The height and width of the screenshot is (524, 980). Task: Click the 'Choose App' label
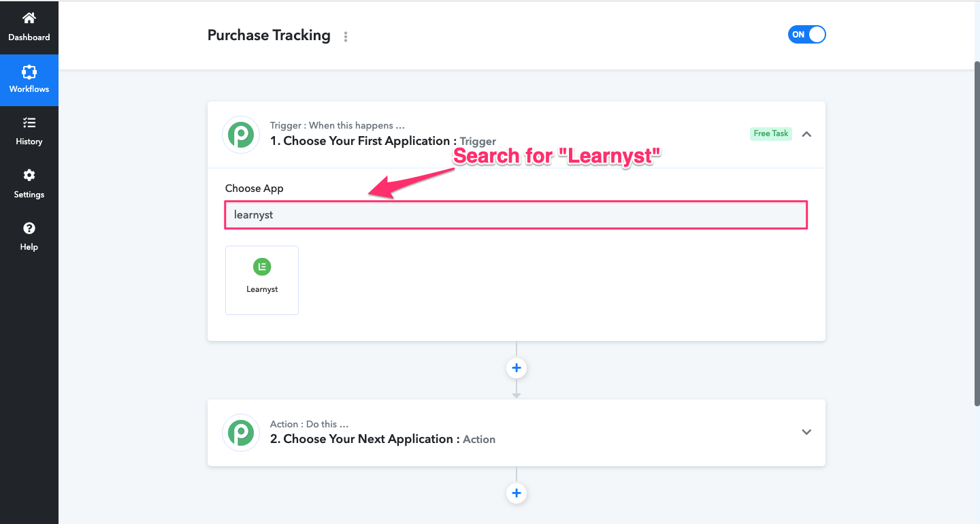[255, 189]
